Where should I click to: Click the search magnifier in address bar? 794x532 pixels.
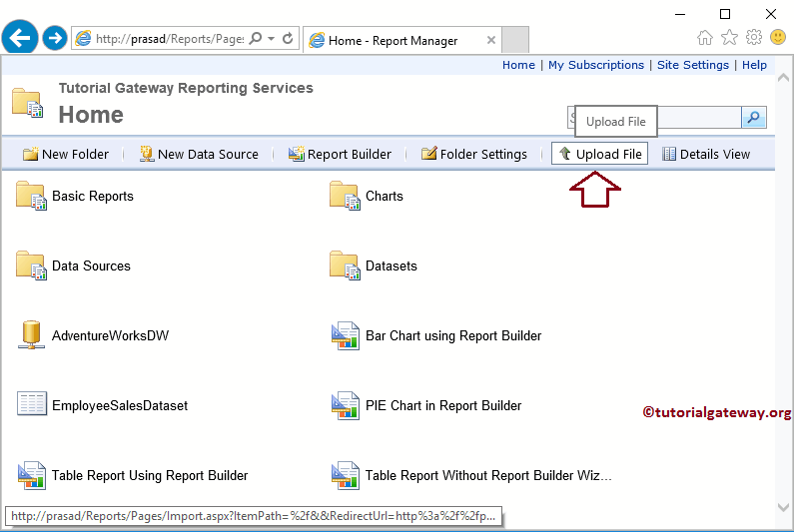point(257,39)
